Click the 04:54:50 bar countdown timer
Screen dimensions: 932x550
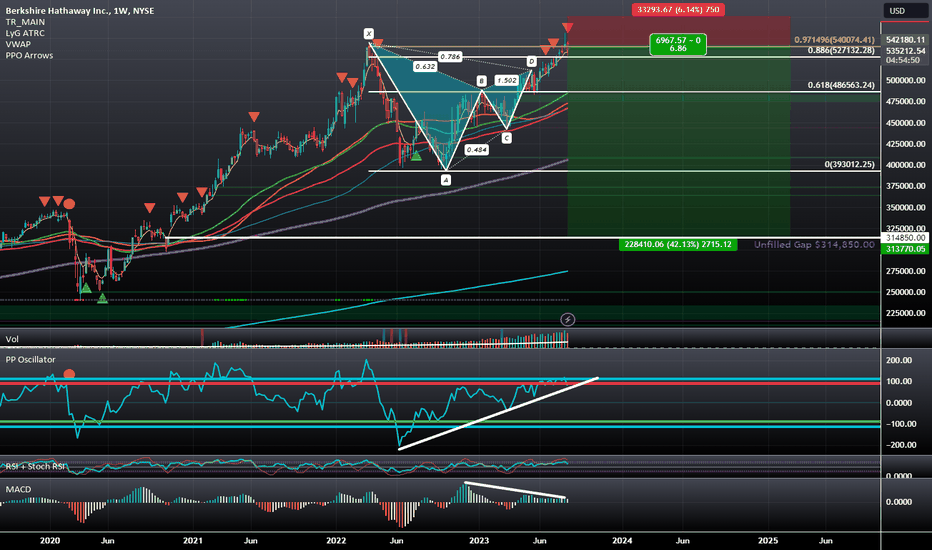coord(903,60)
